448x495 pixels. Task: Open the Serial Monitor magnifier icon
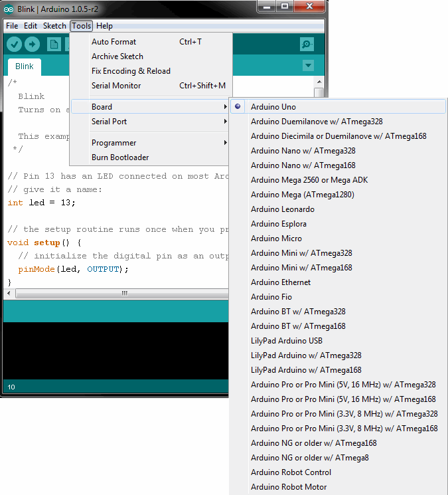click(x=307, y=45)
